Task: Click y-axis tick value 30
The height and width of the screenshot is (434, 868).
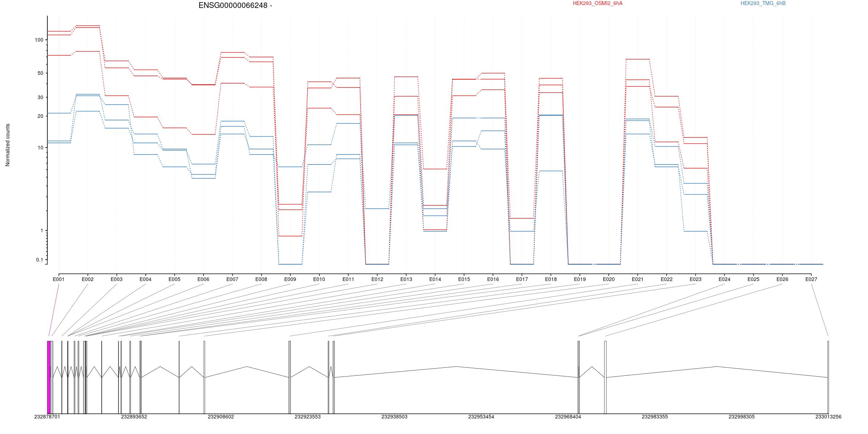Action: click(41, 97)
